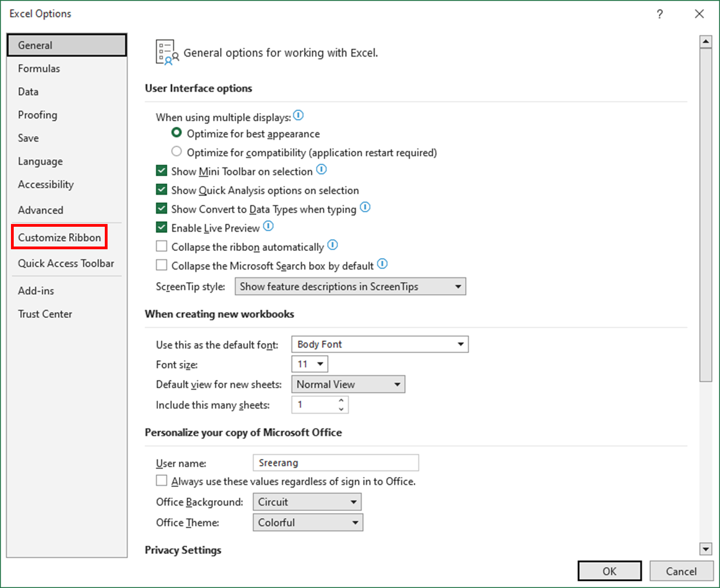
Task: Open the Language category
Action: (x=67, y=161)
